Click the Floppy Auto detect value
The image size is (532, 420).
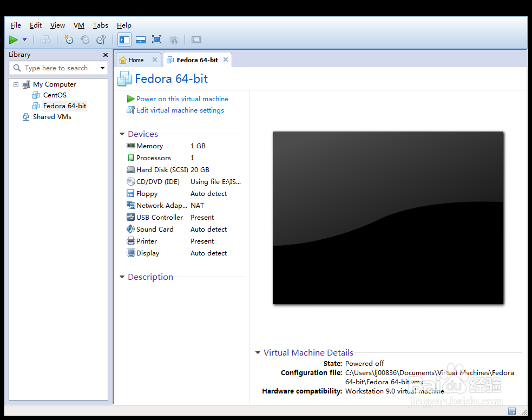(x=209, y=194)
